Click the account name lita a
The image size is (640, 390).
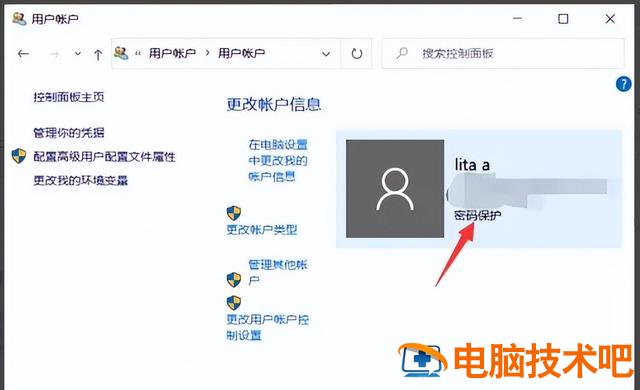click(x=472, y=165)
